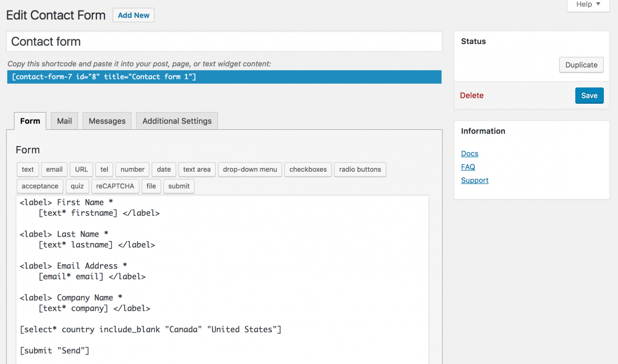
Task: Go to Additional Settings tab
Action: pyautogui.click(x=177, y=121)
